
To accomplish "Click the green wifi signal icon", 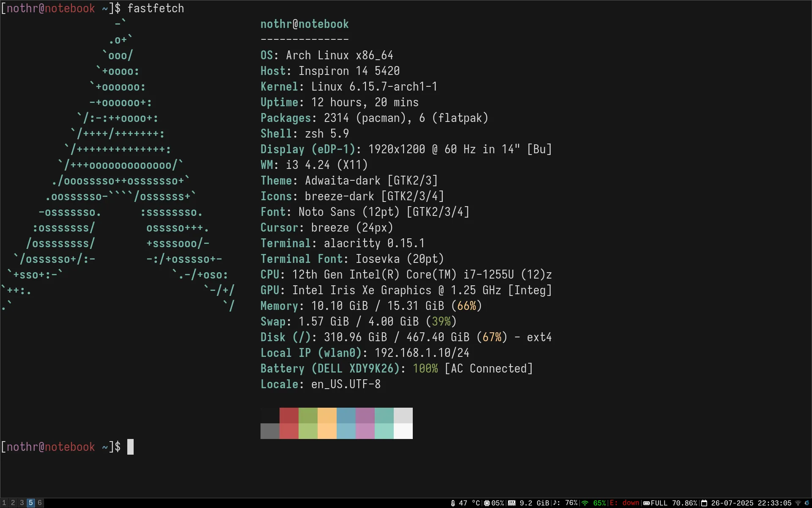I will [585, 503].
